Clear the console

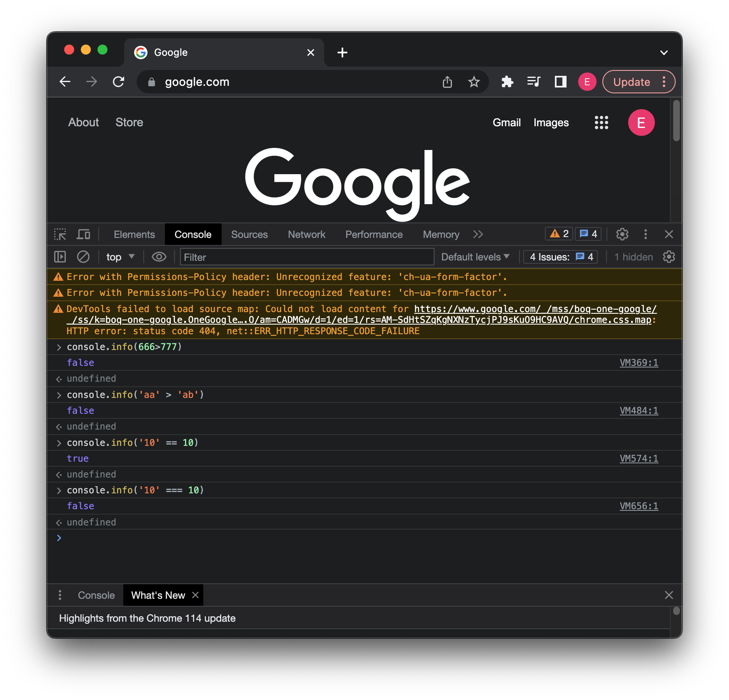pyautogui.click(x=83, y=257)
